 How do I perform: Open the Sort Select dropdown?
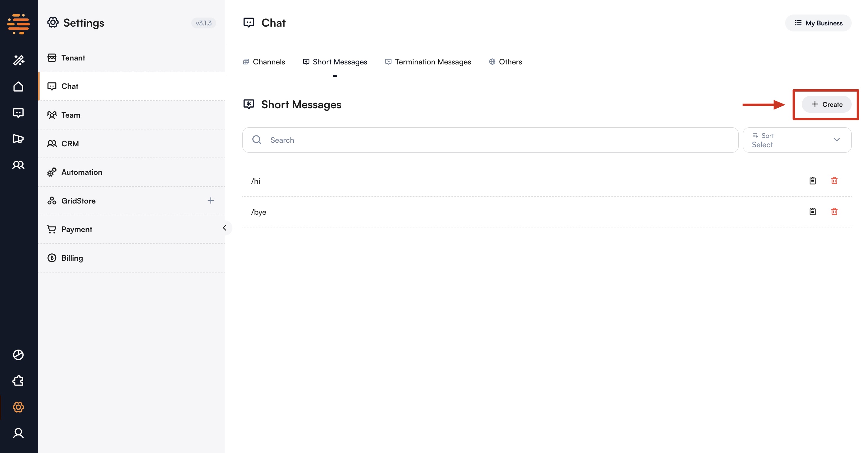point(797,140)
